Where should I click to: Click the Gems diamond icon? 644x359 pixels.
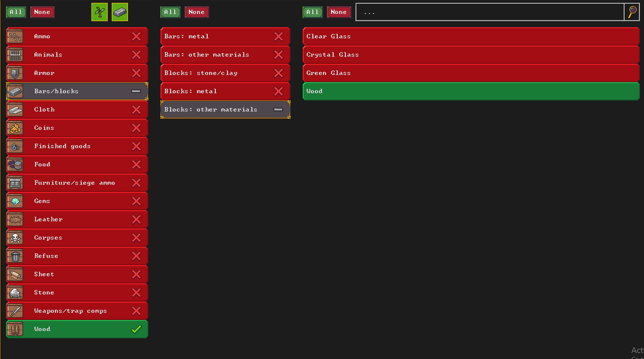pos(15,201)
